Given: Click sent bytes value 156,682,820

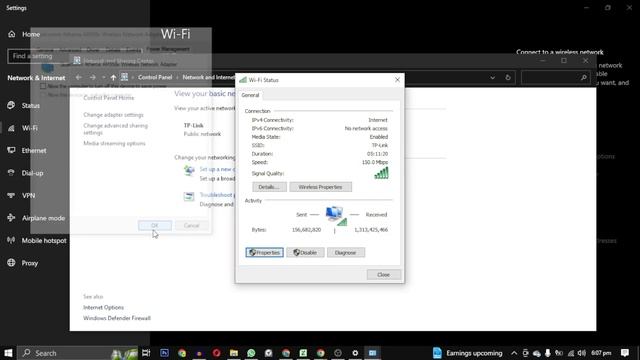Looking at the screenshot, I should [307, 230].
